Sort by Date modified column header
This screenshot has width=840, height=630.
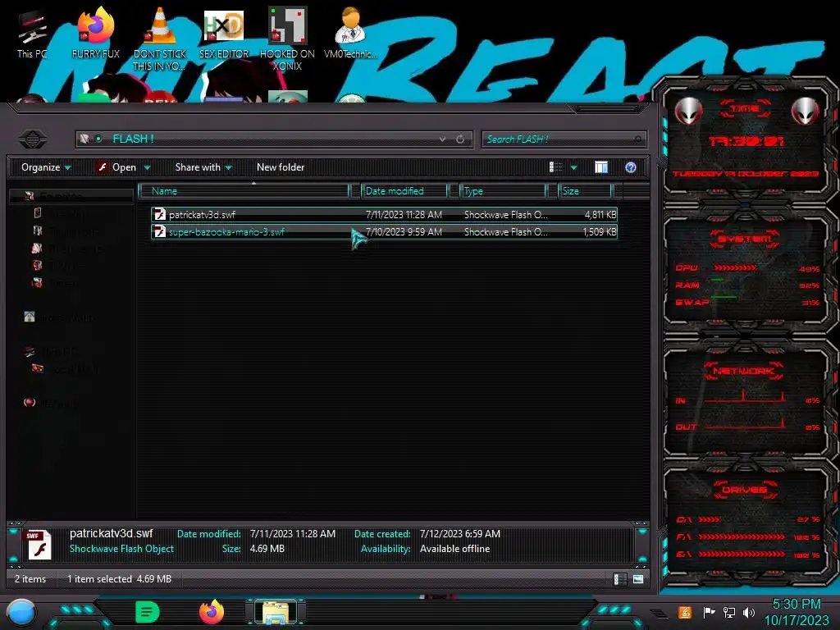pyautogui.click(x=404, y=190)
